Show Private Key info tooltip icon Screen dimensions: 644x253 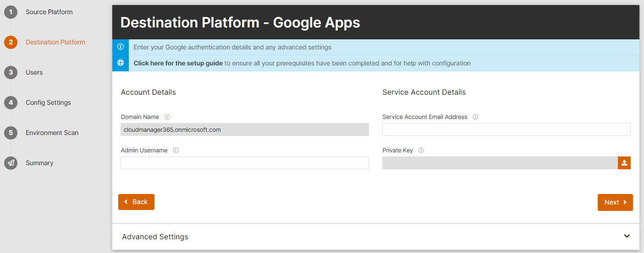(421, 151)
